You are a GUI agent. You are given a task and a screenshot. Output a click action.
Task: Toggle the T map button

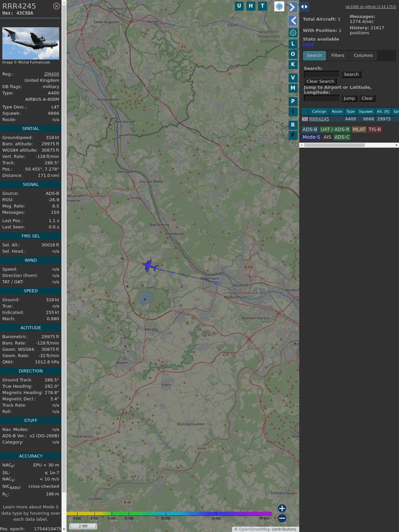pyautogui.click(x=262, y=6)
